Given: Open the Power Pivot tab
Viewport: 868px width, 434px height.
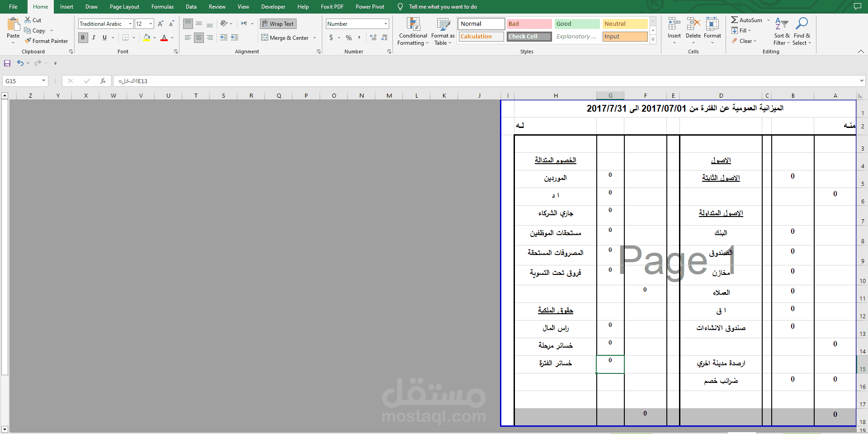Looking at the screenshot, I should click(370, 7).
